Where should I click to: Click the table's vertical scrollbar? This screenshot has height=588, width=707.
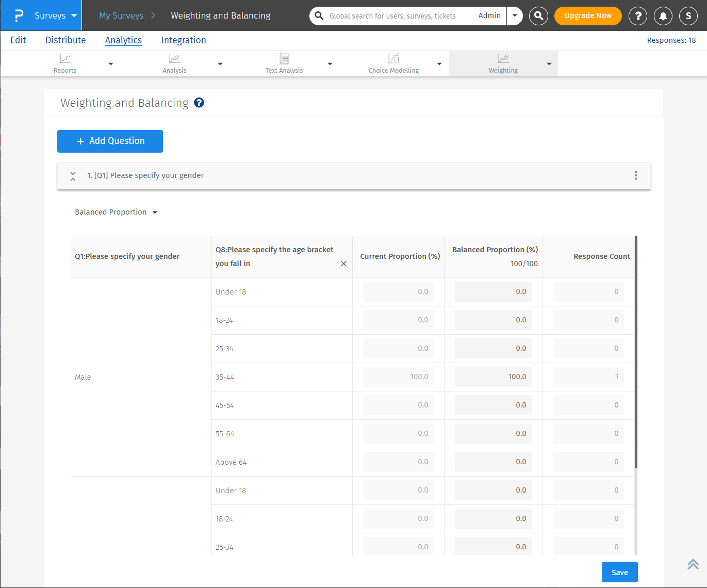pos(636,352)
